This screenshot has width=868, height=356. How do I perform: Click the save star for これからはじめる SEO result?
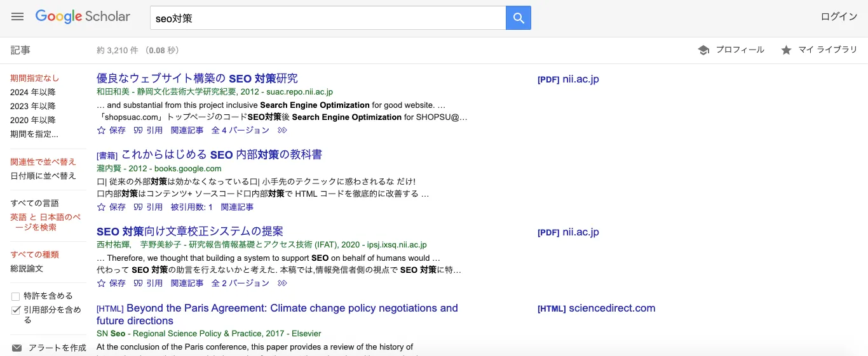click(101, 207)
